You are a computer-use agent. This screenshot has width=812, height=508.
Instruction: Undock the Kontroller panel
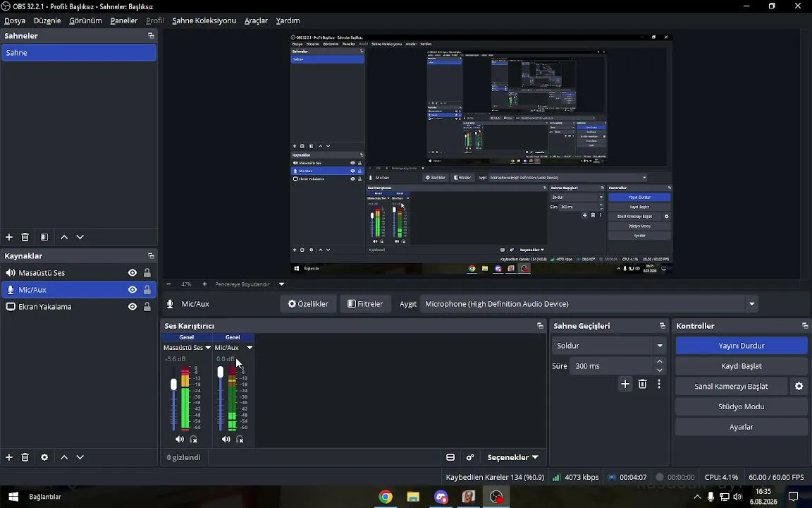click(x=805, y=325)
